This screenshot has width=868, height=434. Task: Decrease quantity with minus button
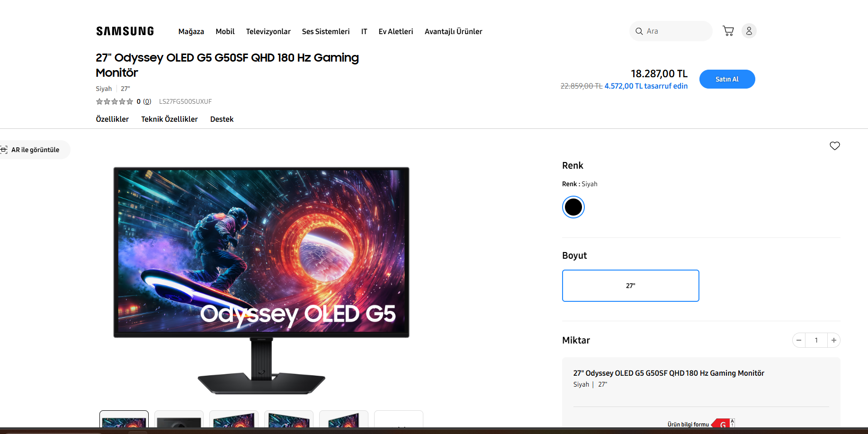pyautogui.click(x=799, y=340)
